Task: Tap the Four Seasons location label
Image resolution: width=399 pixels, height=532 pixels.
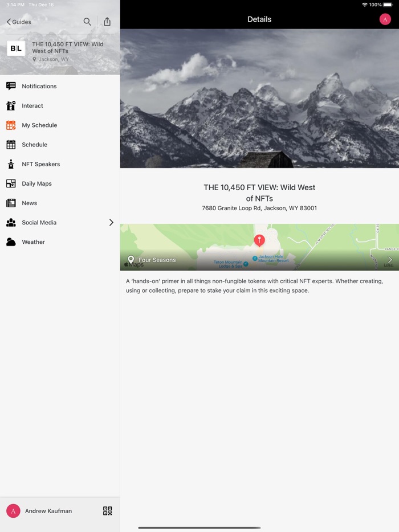Action: (x=157, y=260)
